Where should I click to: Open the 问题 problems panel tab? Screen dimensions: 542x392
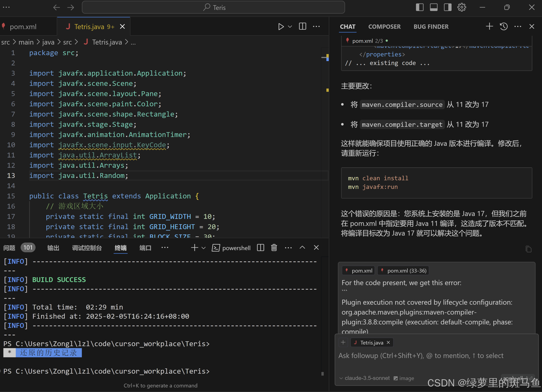click(9, 248)
